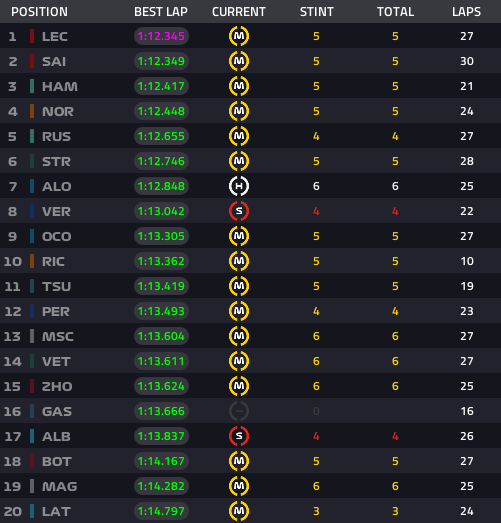
Task: Select the MSC driver name in position 13
Action: pyautogui.click(x=58, y=336)
